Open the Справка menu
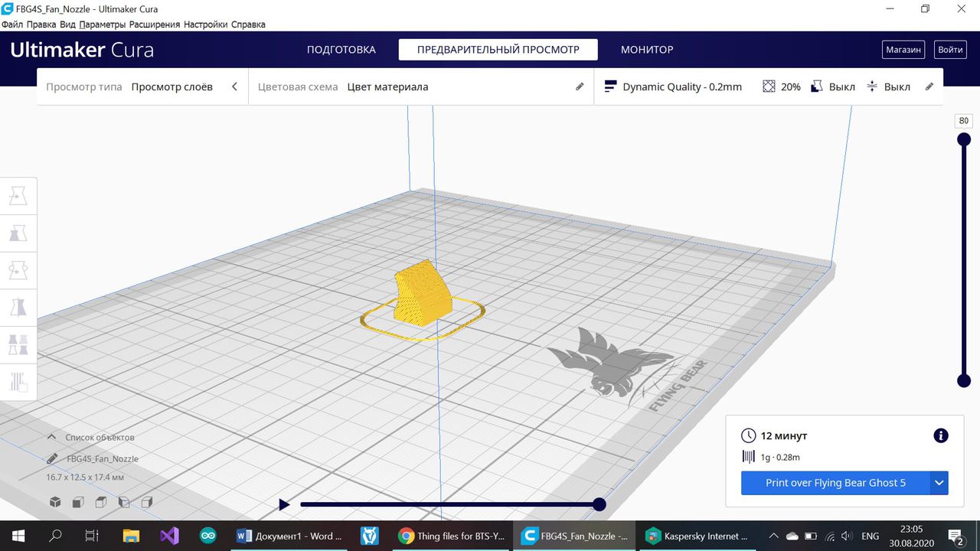The height and width of the screenshot is (551, 980). [248, 24]
